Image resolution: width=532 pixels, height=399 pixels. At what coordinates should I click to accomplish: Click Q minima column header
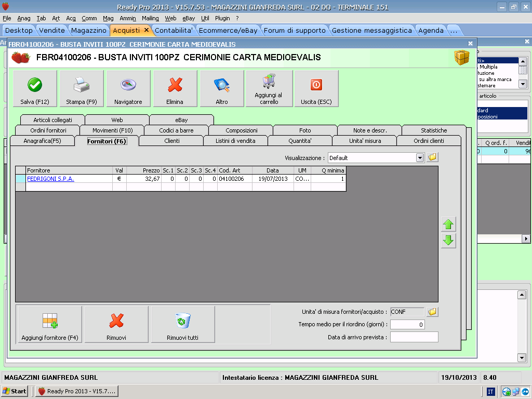click(328, 170)
